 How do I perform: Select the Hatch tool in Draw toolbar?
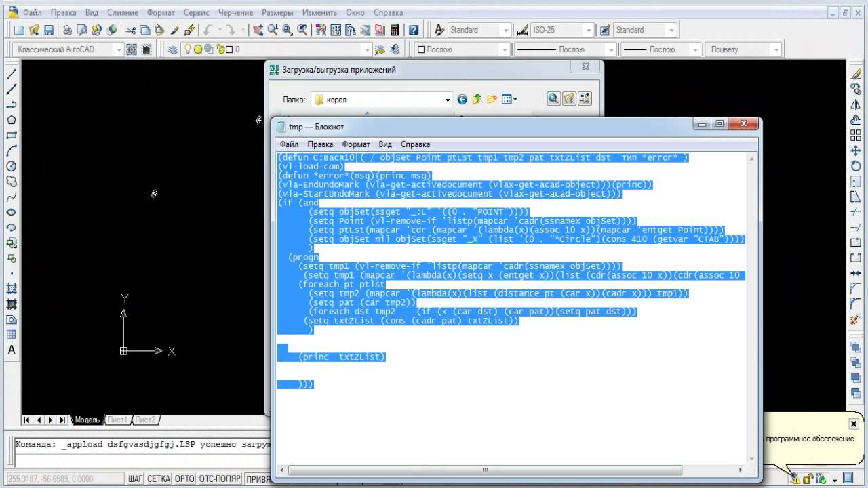[12, 289]
